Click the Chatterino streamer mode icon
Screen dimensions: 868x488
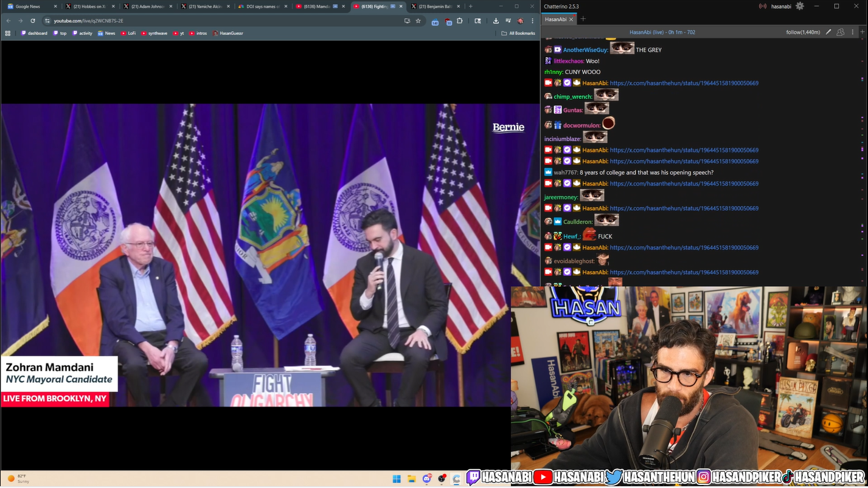pyautogui.click(x=763, y=6)
